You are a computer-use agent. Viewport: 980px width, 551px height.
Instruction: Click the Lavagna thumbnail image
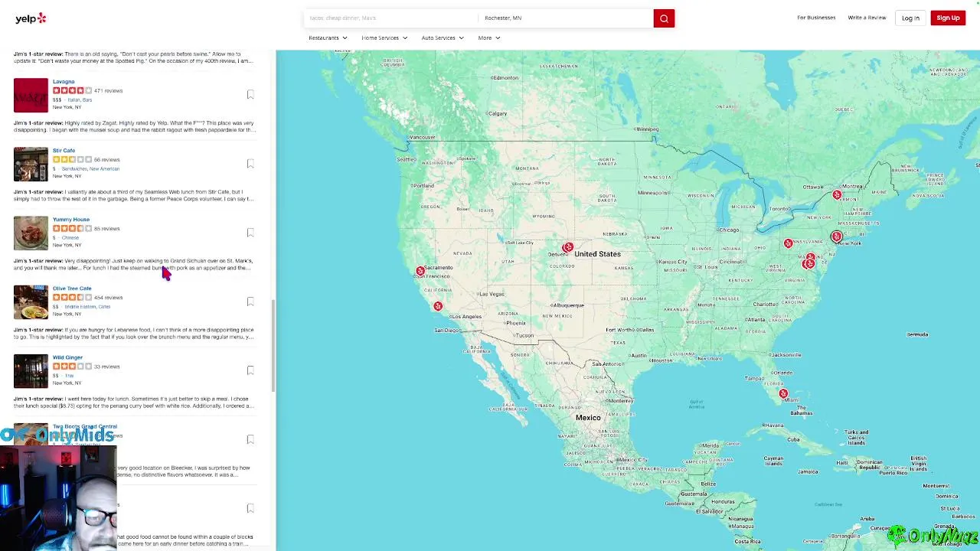coord(31,95)
